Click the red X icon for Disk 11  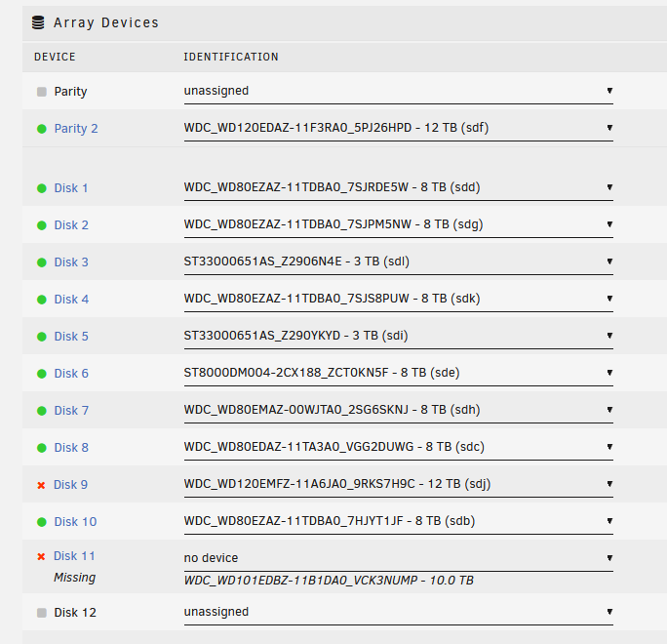[41, 556]
